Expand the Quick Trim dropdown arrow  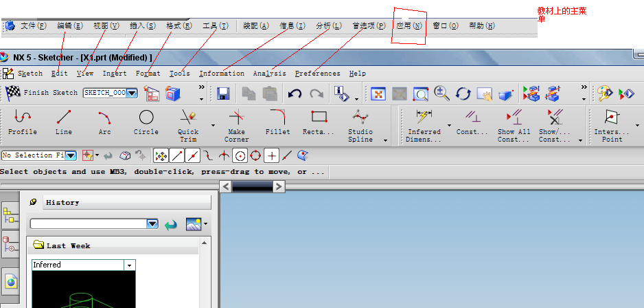pos(213,125)
